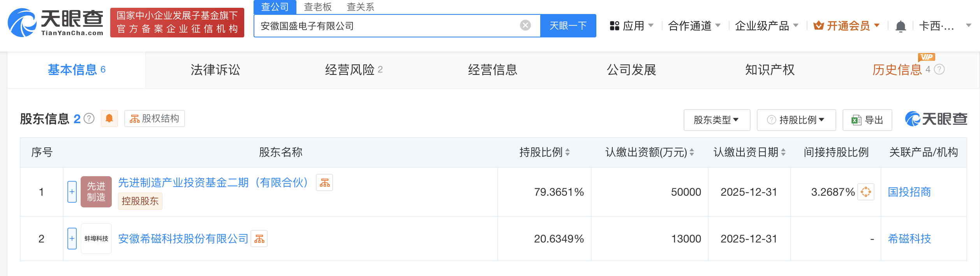
Task: Click help icon next to 历史信息
Action: point(939,69)
